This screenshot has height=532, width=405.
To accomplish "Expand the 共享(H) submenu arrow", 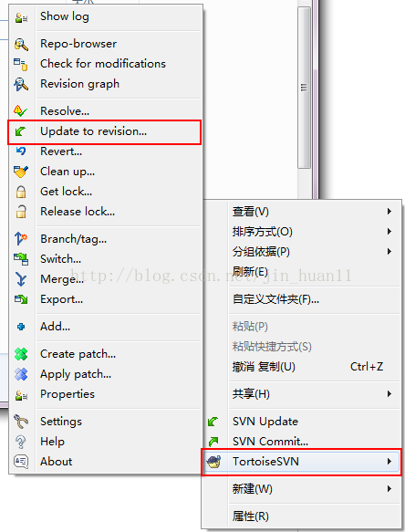I will pyautogui.click(x=389, y=394).
